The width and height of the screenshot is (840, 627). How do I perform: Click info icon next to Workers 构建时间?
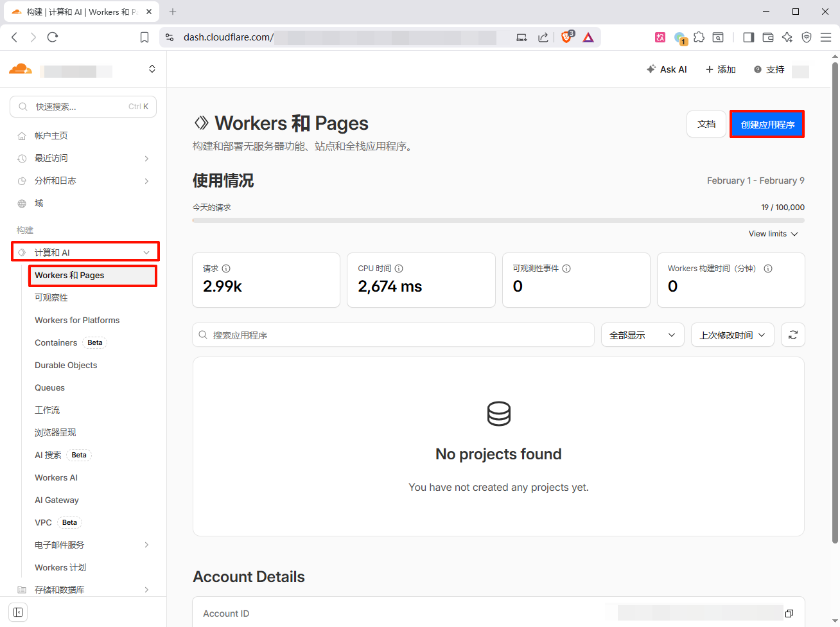(768, 269)
